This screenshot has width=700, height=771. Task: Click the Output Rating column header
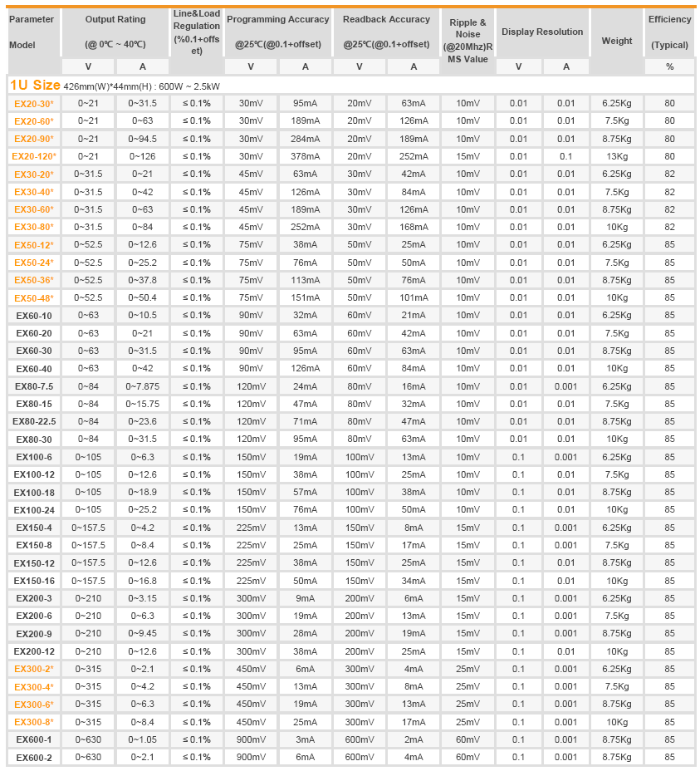click(115, 32)
